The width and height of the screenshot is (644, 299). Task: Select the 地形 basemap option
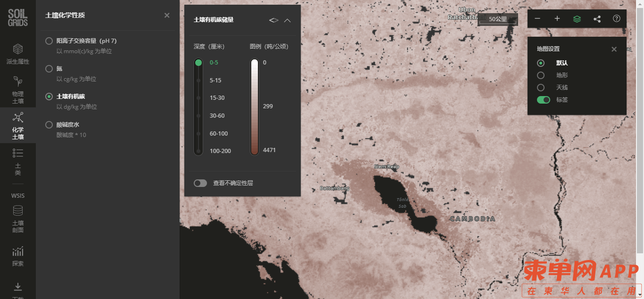pos(541,75)
